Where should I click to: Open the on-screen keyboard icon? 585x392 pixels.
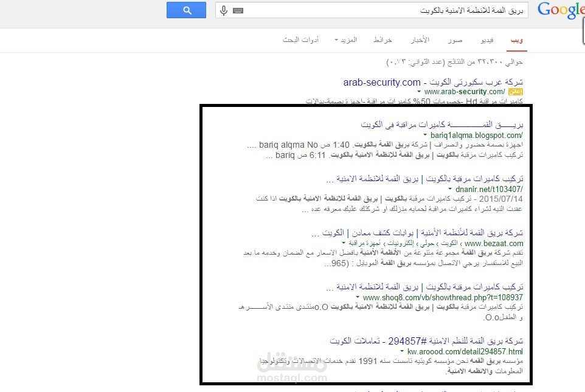pyautogui.click(x=238, y=10)
